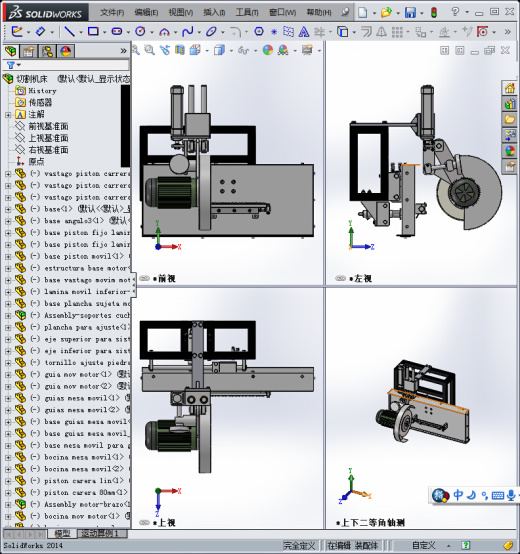Open the 插入 menu
The width and height of the screenshot is (520, 554).
pos(214,13)
